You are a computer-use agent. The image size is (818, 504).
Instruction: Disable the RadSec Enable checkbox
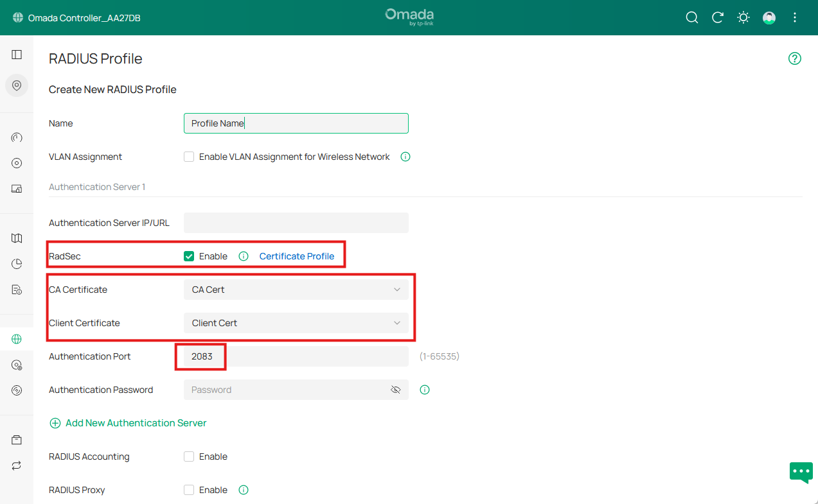point(189,256)
